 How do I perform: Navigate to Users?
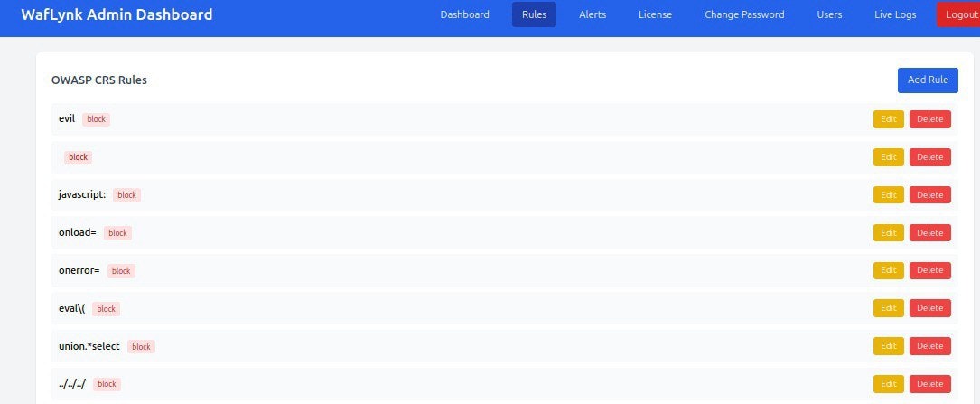click(829, 14)
